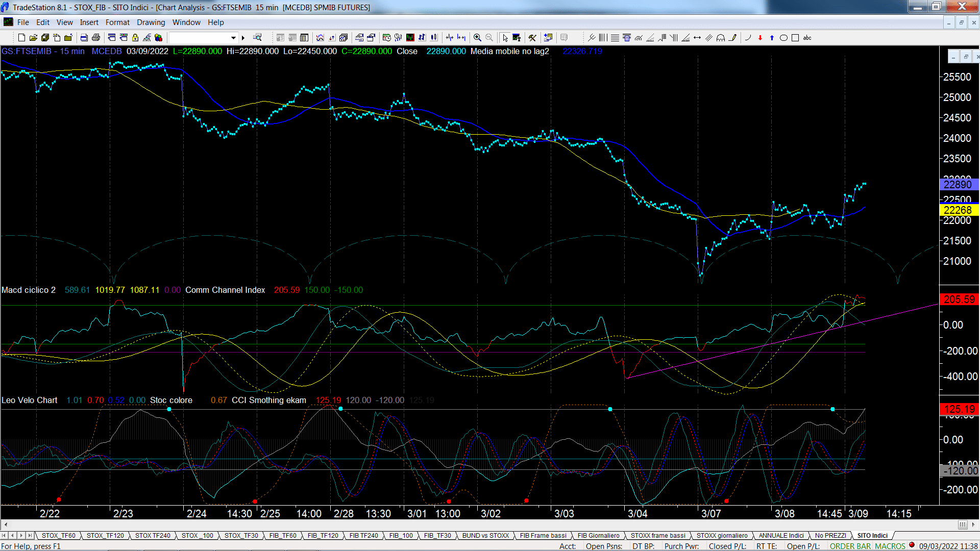Click the horizontal scrollbar right arrow

(x=974, y=524)
